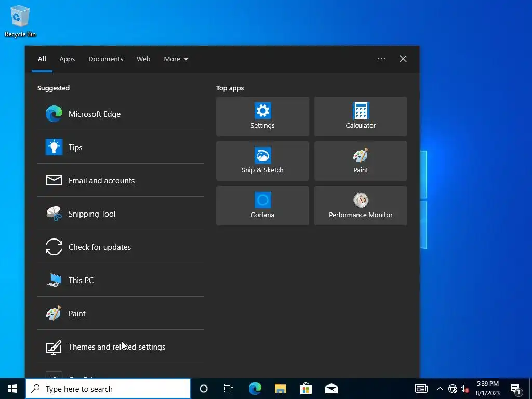This screenshot has height=399, width=532.
Task: Open the Action Center notifications
Action: point(515,389)
